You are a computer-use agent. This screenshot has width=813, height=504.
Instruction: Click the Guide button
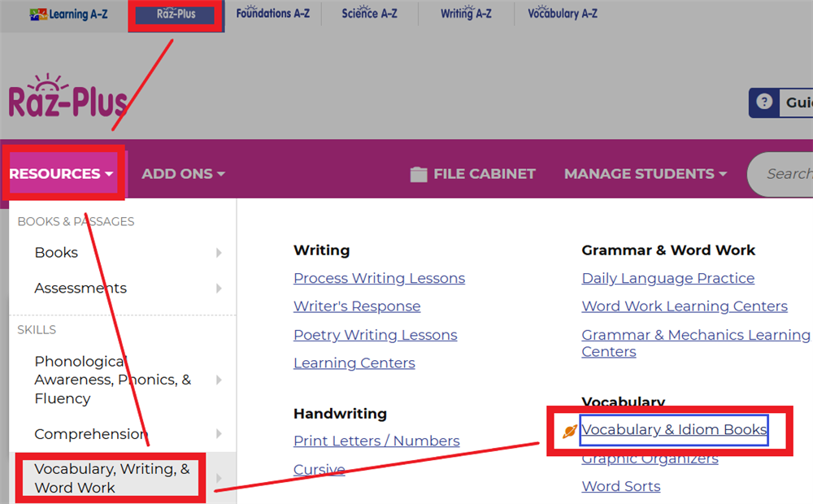[x=780, y=102]
